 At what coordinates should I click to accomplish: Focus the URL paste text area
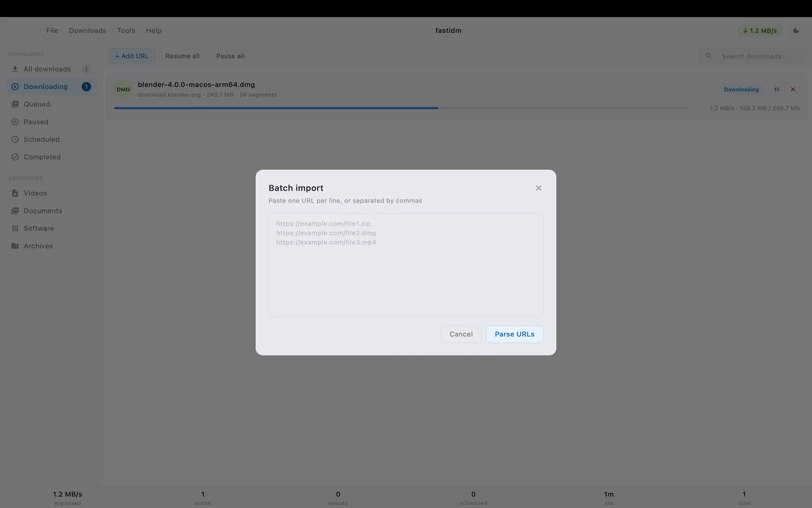(x=405, y=265)
